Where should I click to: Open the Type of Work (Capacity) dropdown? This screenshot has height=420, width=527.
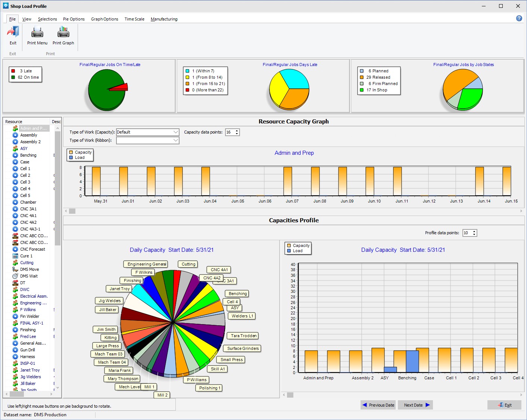click(176, 132)
